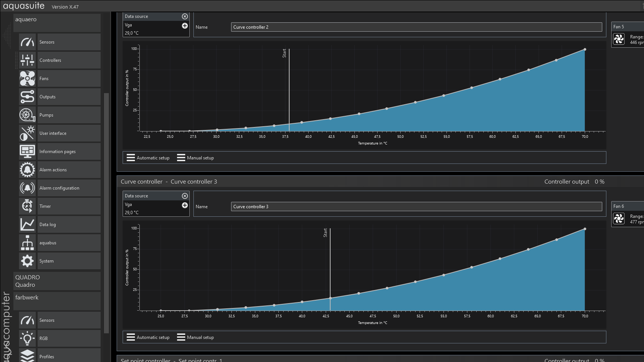Screen dimensions: 644x362
Task: Click the Vga data source in controller 3
Action: click(x=128, y=204)
